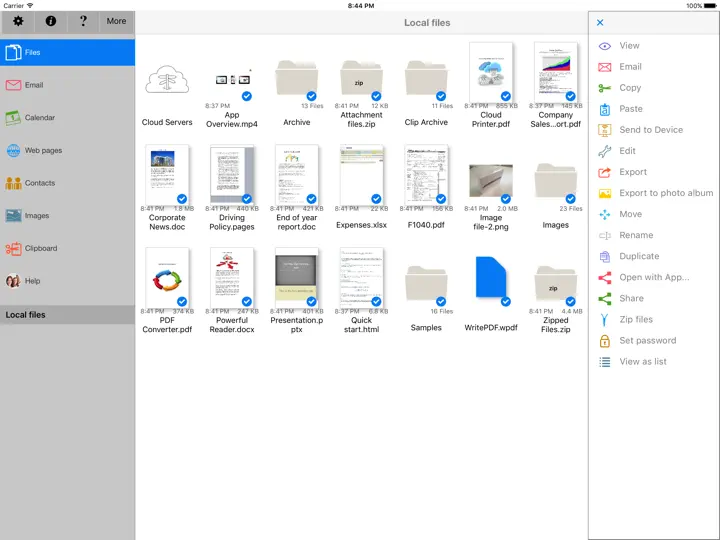Viewport: 720px width, 540px height.
Task: Toggle checkmark on Expenses.xlsx file
Action: (x=376, y=198)
